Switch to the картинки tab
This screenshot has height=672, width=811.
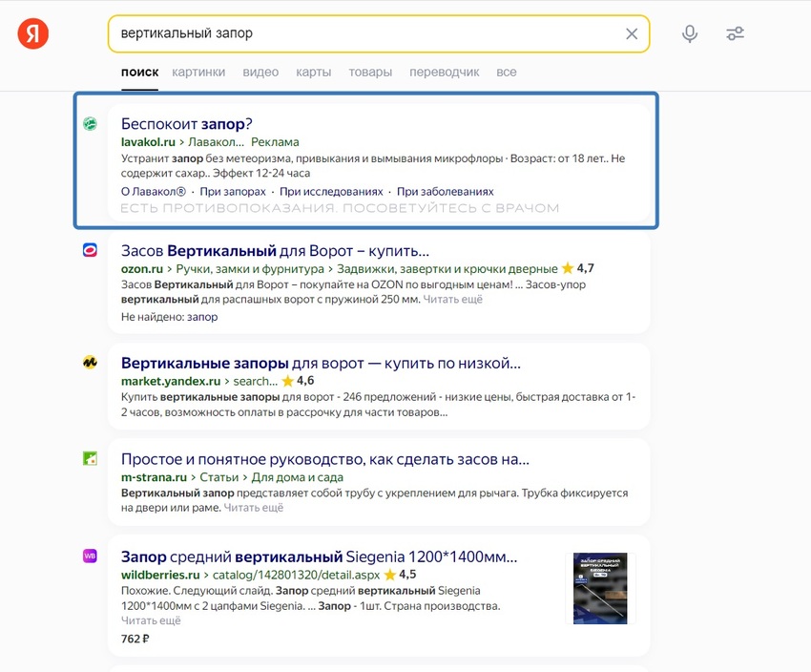198,71
